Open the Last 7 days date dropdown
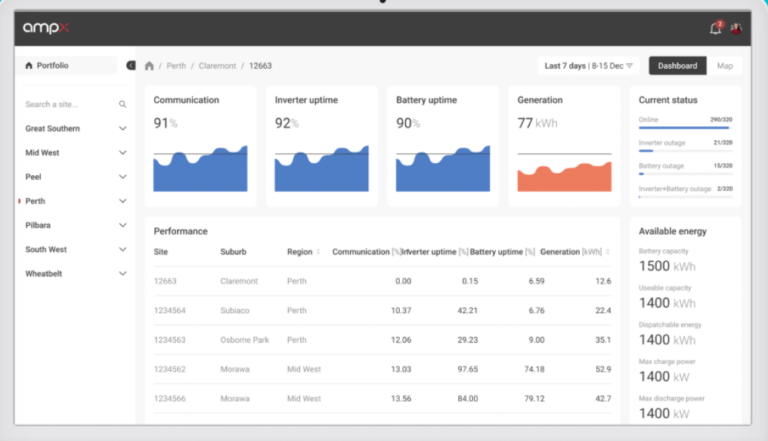The image size is (768, 441). [589, 66]
